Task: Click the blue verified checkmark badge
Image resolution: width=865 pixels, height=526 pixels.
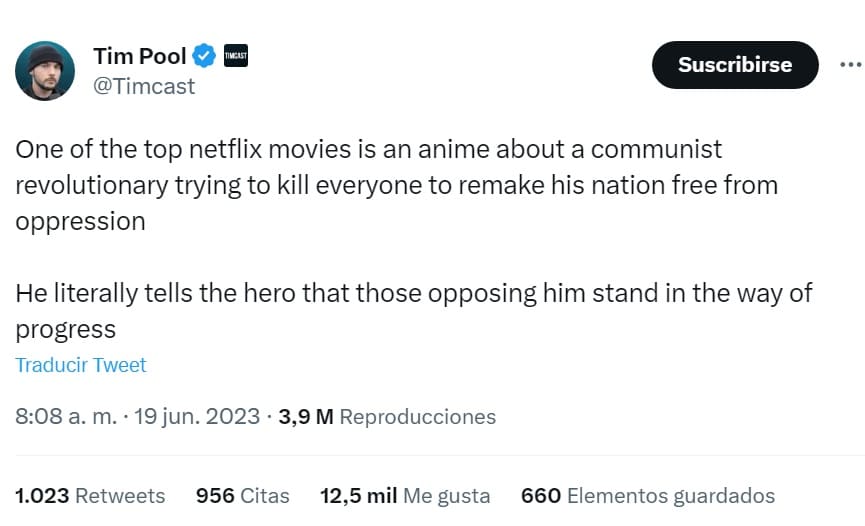Action: (204, 56)
